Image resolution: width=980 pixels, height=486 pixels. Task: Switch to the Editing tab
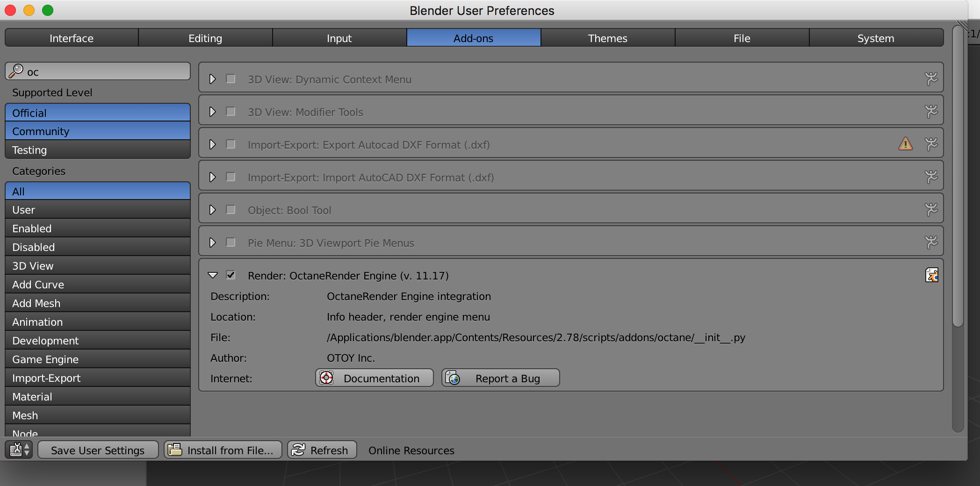[205, 38]
